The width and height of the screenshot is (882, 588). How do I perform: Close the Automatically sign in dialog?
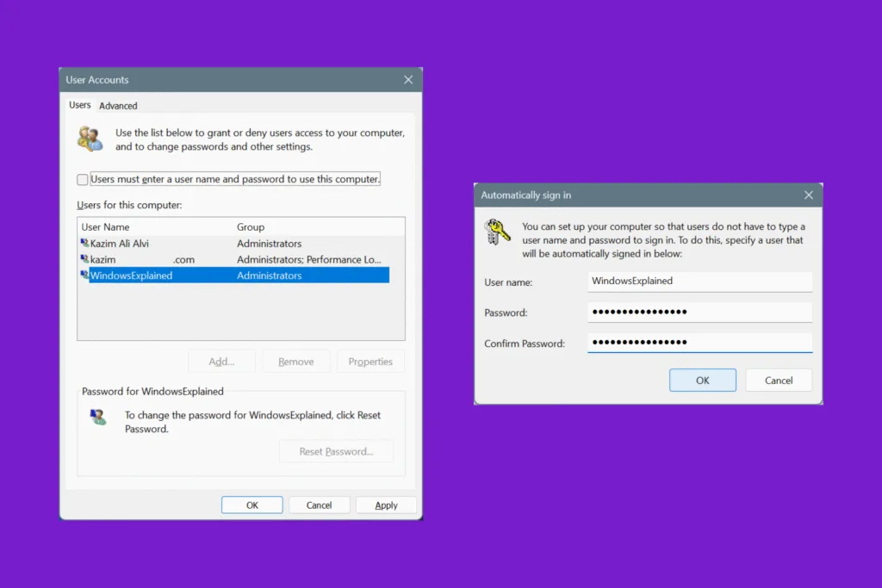pos(808,195)
